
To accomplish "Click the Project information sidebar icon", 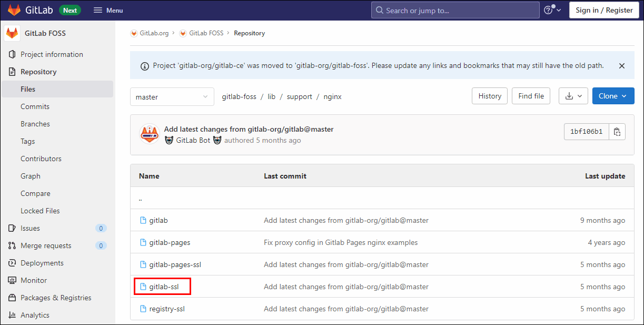I will point(12,54).
